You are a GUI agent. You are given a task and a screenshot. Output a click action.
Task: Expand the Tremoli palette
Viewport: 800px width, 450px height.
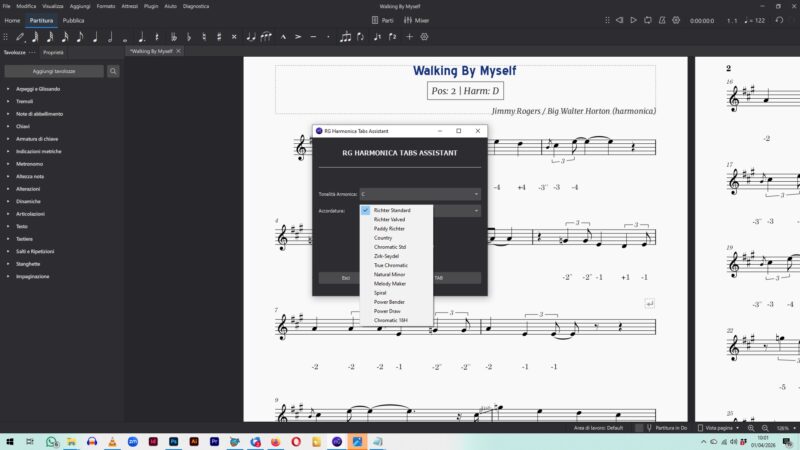click(x=8, y=102)
